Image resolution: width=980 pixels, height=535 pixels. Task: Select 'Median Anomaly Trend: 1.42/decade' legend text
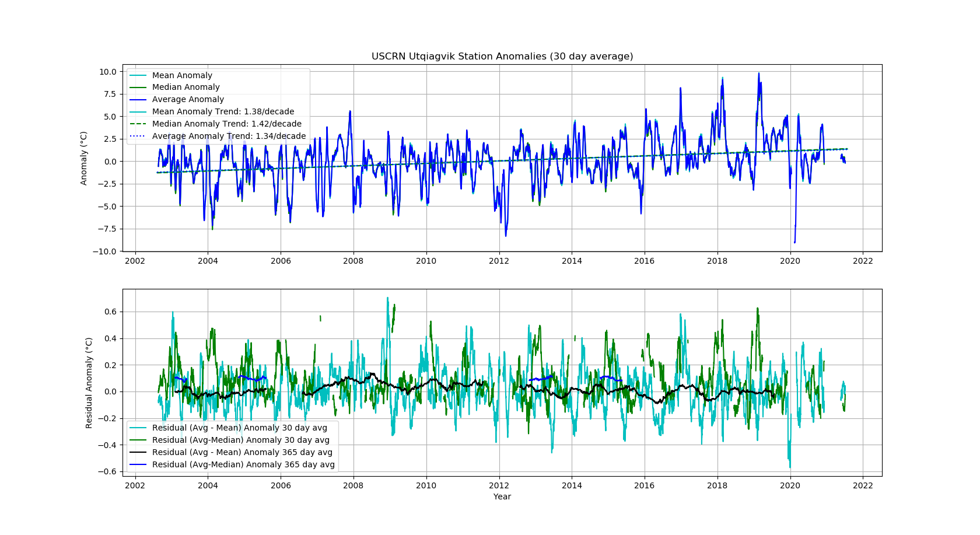pyautogui.click(x=226, y=124)
